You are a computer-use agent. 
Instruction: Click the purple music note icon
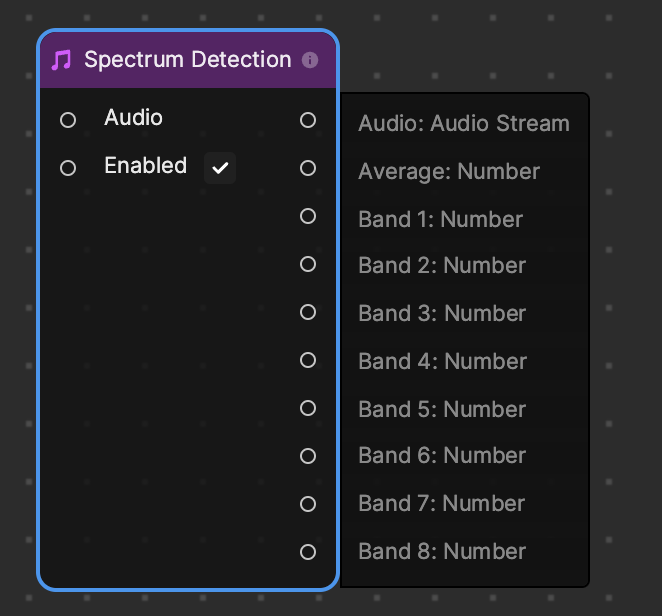[x=62, y=60]
